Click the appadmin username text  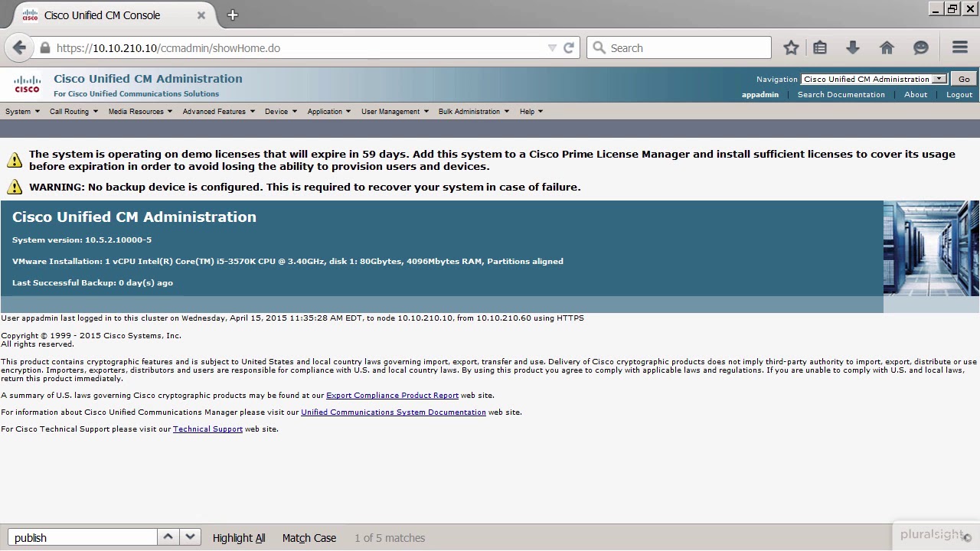[x=759, y=94]
